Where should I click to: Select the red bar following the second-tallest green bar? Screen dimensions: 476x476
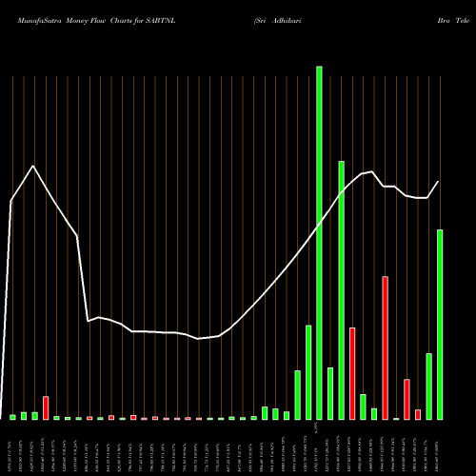coord(352,374)
